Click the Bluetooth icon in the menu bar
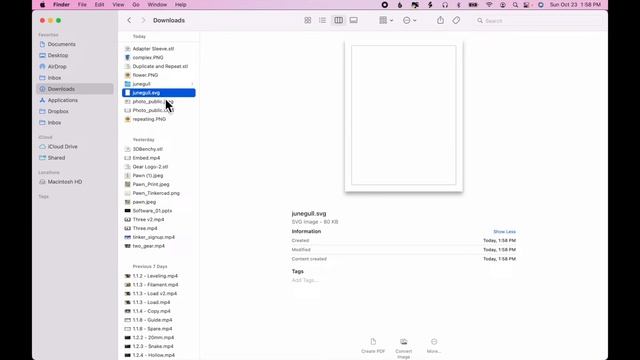Screen dimensions: 640x360 coord(458,5)
